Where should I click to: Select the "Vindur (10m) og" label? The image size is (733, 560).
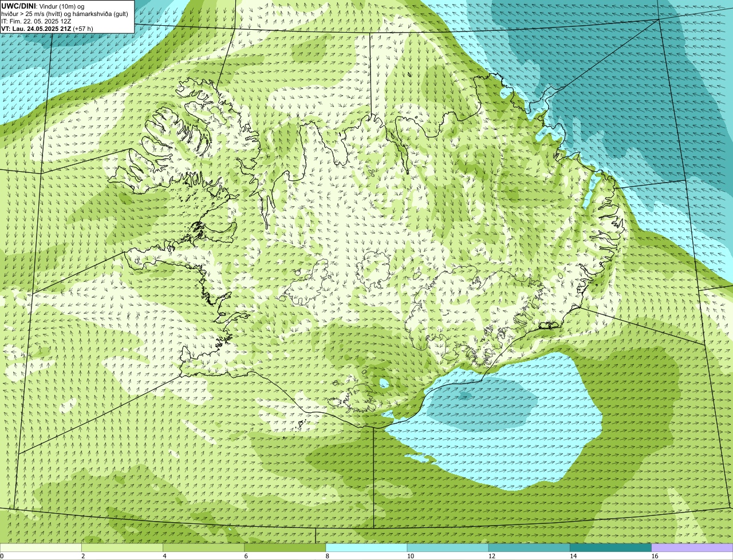(x=61, y=6)
